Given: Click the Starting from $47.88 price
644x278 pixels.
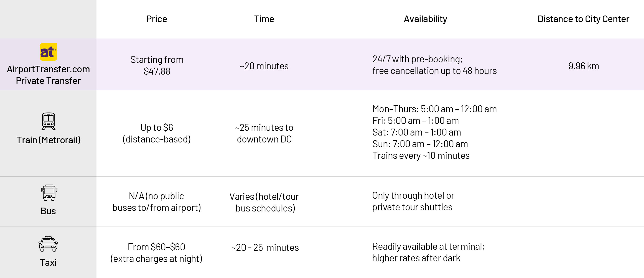Looking at the screenshot, I should point(157,65).
